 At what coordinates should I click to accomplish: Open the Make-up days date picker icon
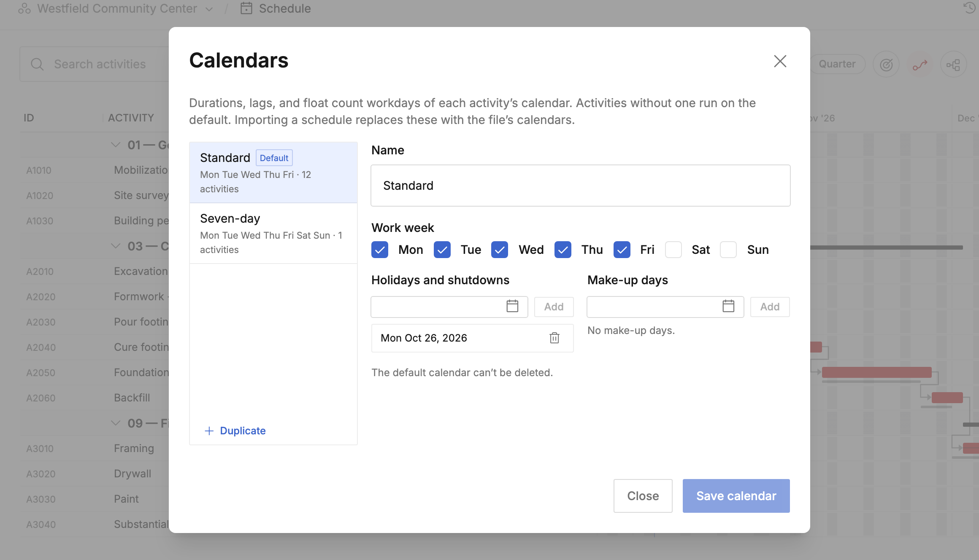[728, 306]
